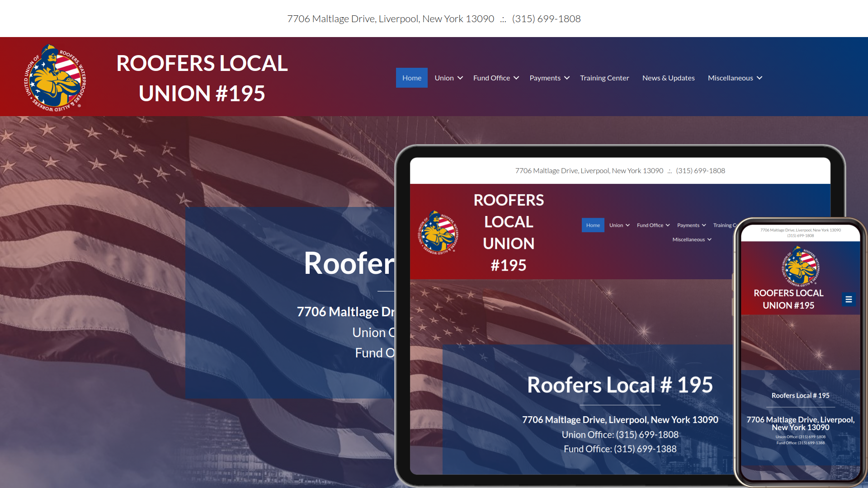The height and width of the screenshot is (488, 868).
Task: Click the Home button inside the tablet mockup
Action: tap(593, 225)
